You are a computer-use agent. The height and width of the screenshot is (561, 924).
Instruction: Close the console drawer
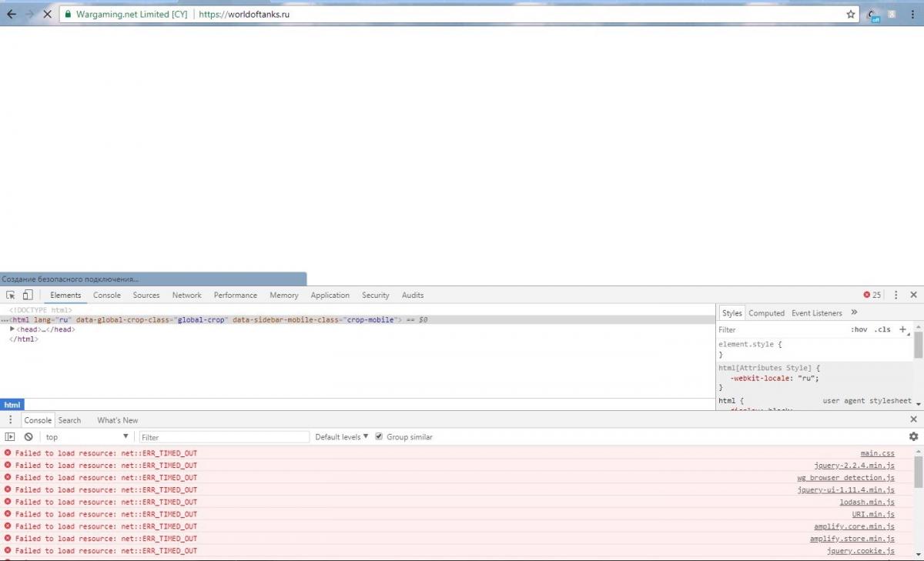pyautogui.click(x=914, y=419)
